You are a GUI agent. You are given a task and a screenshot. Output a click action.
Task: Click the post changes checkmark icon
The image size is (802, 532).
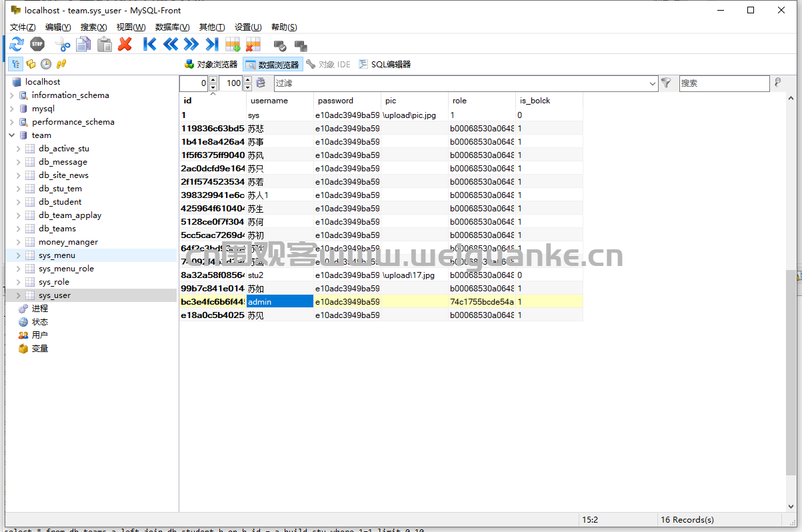280,45
